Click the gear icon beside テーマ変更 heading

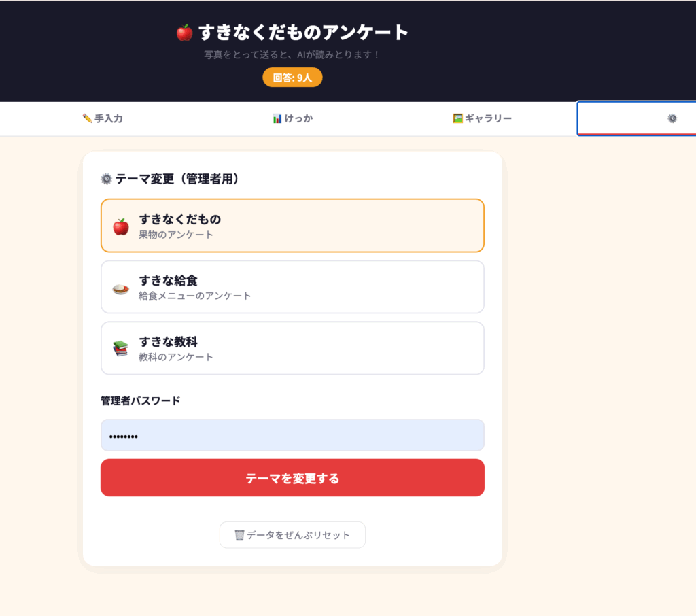tap(106, 179)
